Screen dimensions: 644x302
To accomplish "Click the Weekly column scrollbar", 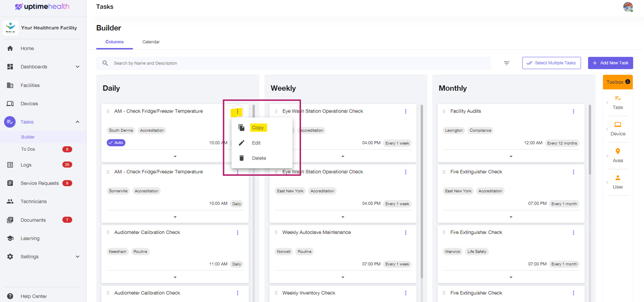I will [422, 192].
